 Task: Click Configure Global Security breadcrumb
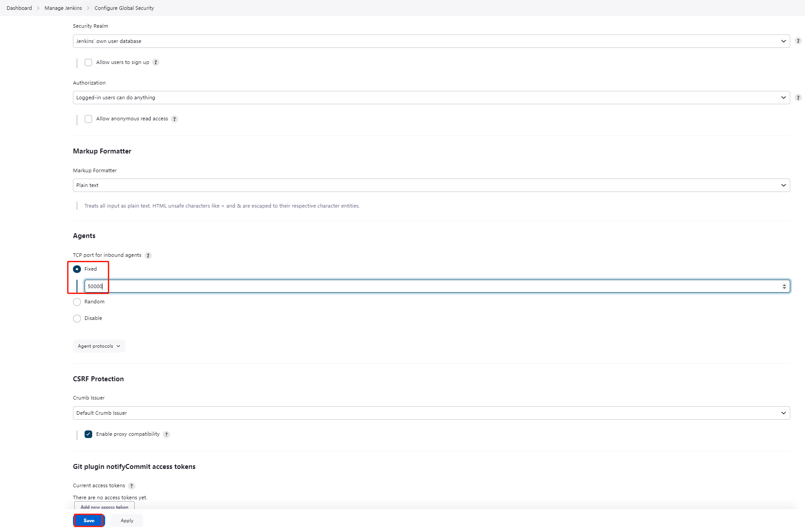tap(124, 8)
